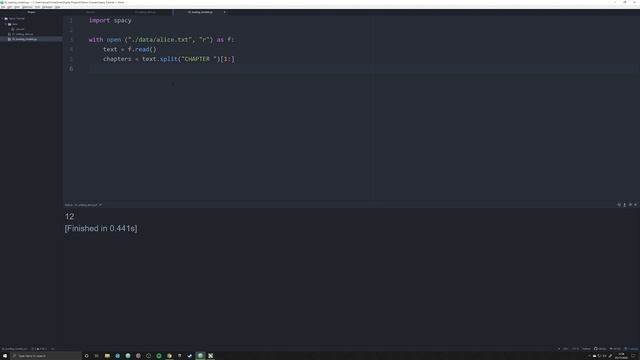The height and width of the screenshot is (360, 640).
Task: Place cursor on "./data/alice.txt" string
Action: point(160,40)
